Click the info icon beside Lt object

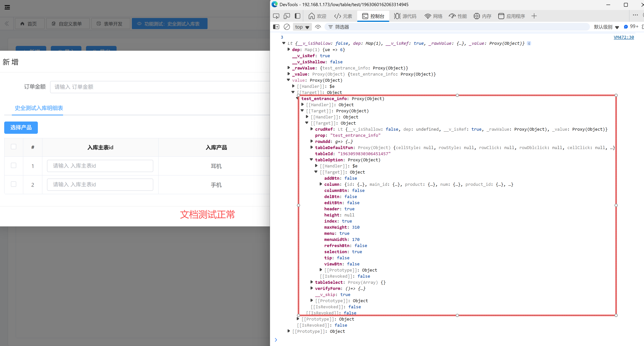tap(529, 43)
